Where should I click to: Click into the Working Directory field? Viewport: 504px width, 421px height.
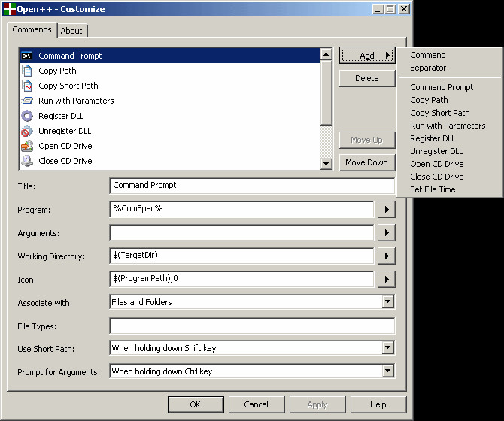(241, 256)
